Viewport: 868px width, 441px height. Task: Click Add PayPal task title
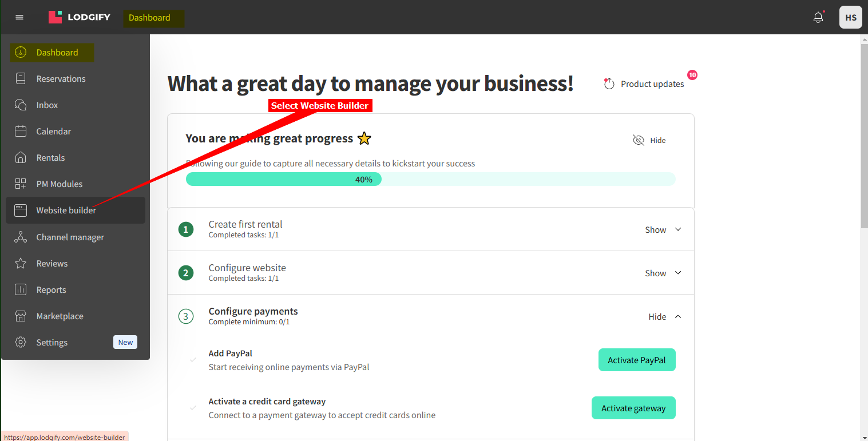click(230, 353)
